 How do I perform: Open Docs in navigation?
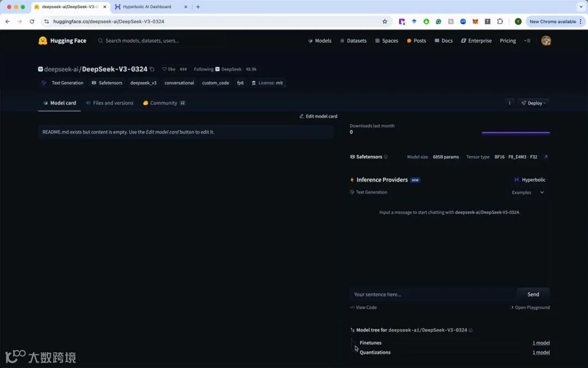click(444, 40)
